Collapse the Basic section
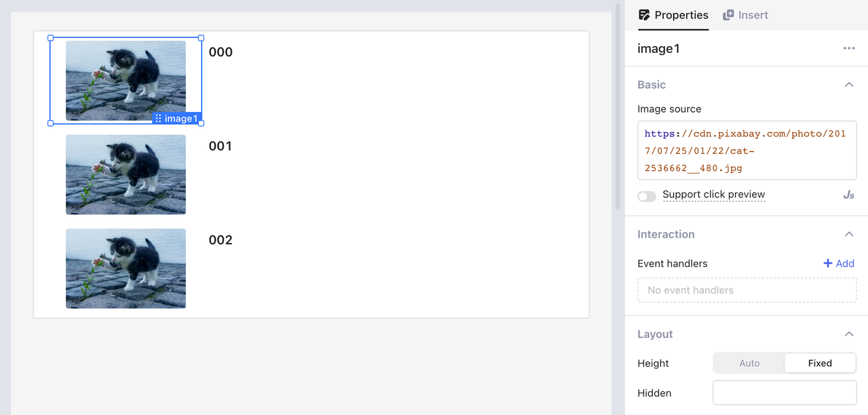The image size is (868, 415). [x=848, y=85]
